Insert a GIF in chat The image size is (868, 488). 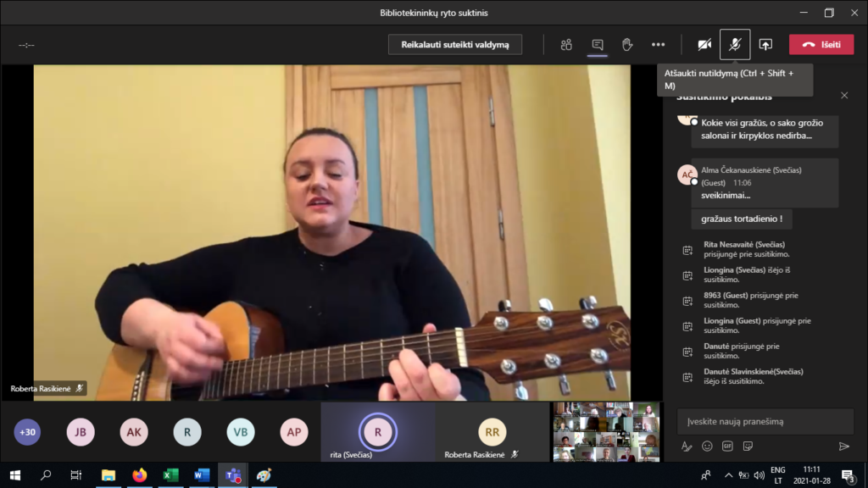[x=727, y=446]
